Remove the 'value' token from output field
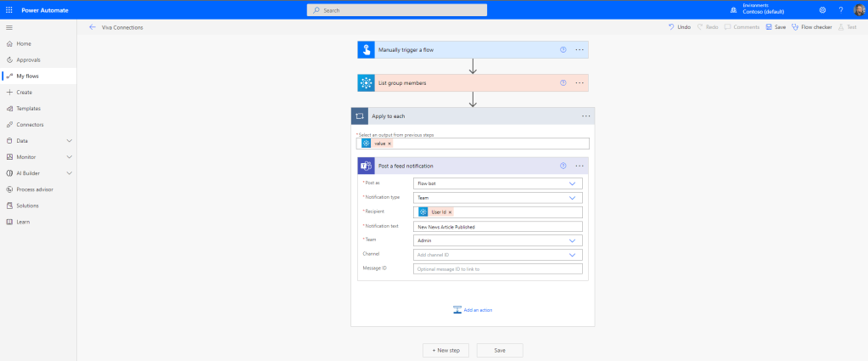868x361 pixels. (389, 144)
